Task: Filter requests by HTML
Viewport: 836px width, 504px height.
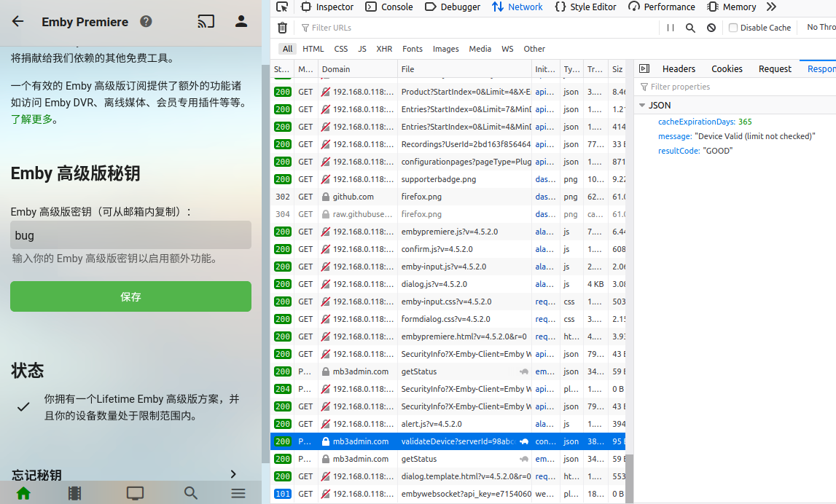Action: 313,49
